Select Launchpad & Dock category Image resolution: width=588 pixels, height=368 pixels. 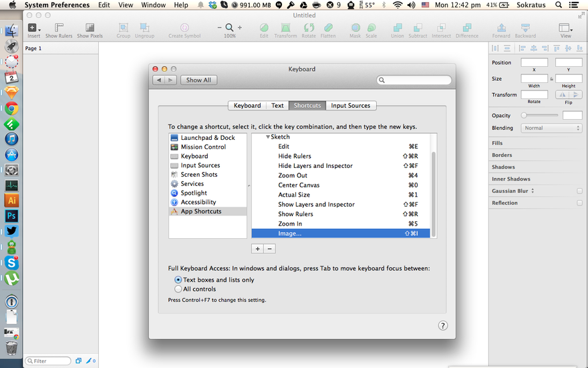pyautogui.click(x=208, y=138)
